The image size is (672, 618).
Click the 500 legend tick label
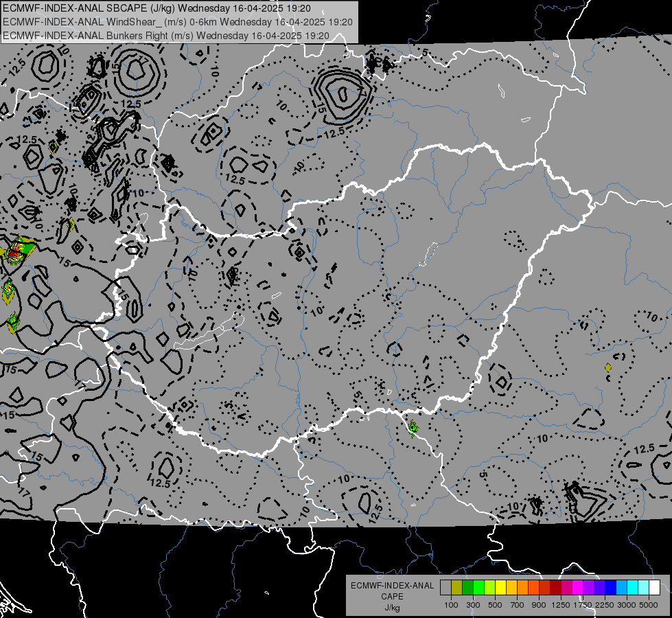495,605
